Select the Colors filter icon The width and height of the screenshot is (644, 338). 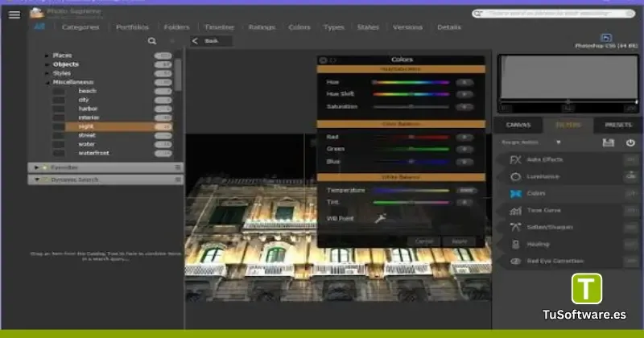(x=515, y=193)
